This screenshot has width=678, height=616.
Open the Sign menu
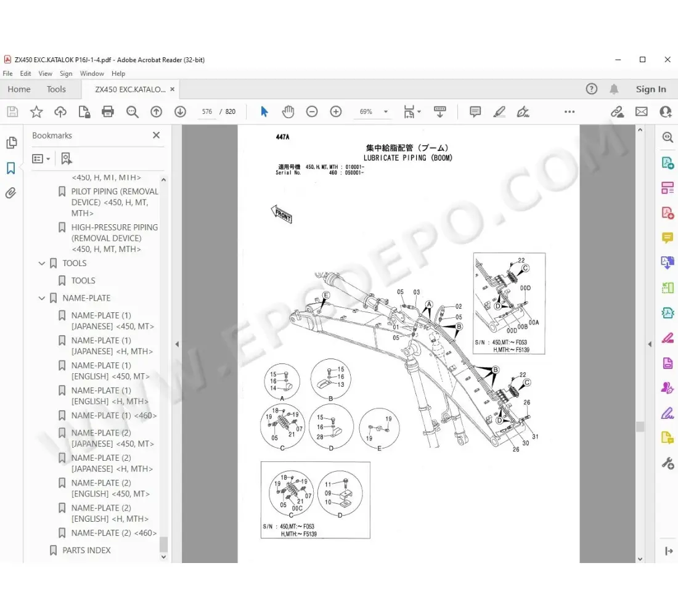(66, 73)
